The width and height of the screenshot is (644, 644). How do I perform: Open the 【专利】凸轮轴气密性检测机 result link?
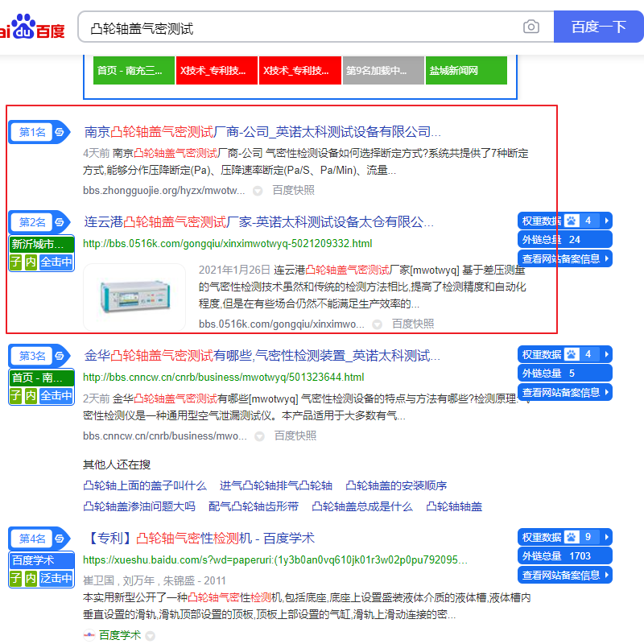point(199,538)
